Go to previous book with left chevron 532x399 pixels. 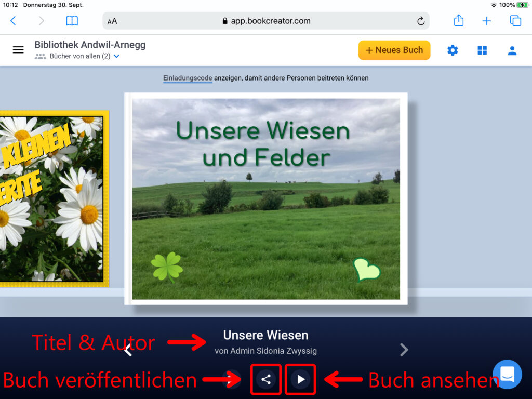click(x=128, y=351)
